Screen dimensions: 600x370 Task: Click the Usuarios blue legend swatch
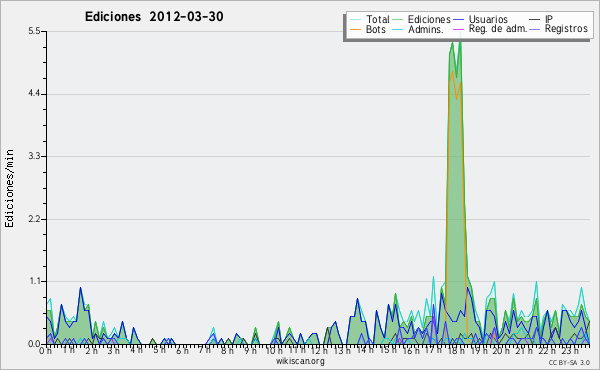pos(458,20)
